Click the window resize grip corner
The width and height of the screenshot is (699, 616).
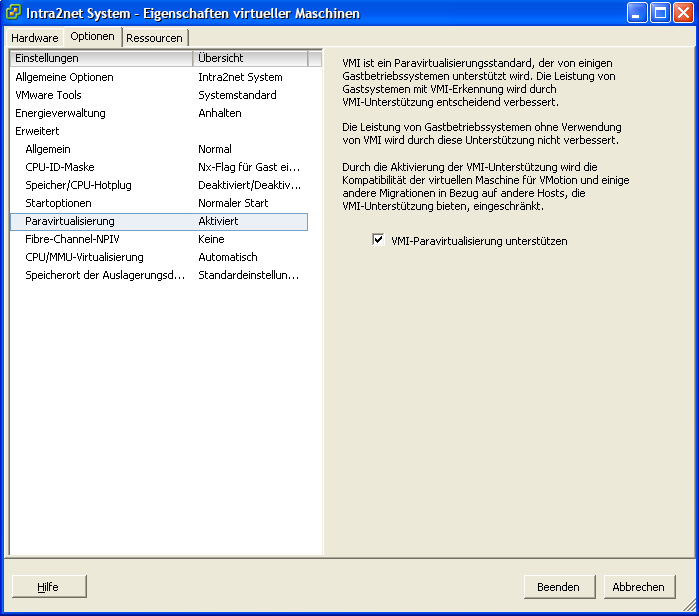pos(690,605)
